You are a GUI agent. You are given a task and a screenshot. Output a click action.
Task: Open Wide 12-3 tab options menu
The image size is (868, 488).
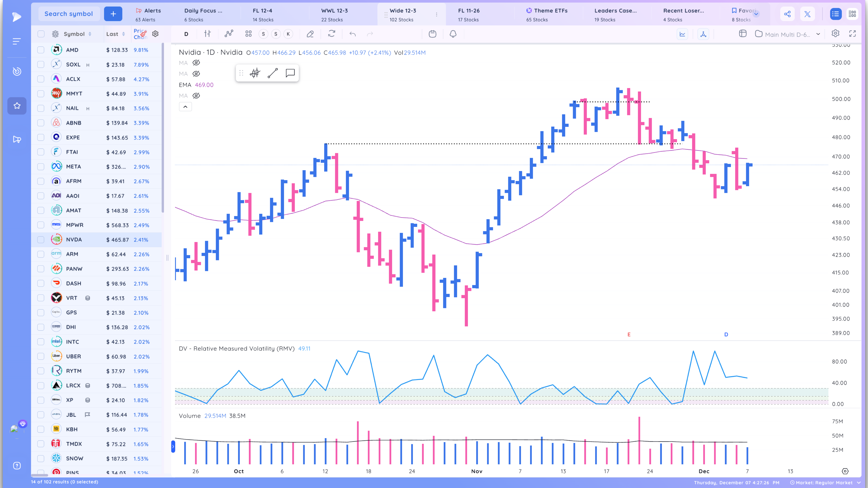pos(437,14)
